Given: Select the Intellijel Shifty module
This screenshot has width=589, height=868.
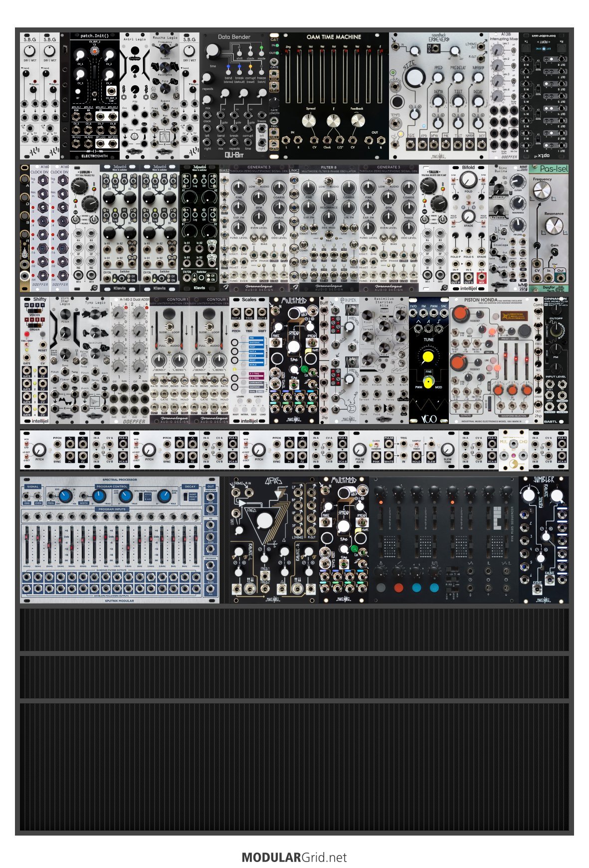Looking at the screenshot, I should tap(35, 360).
